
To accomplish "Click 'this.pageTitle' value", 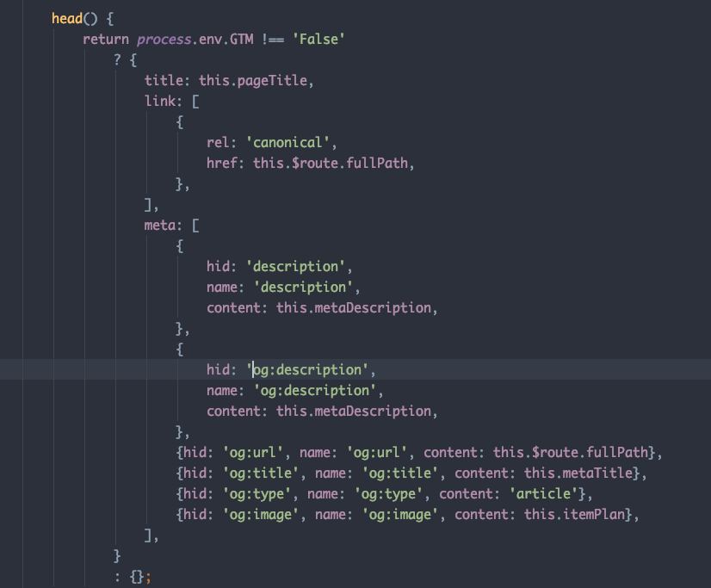I will (x=253, y=81).
